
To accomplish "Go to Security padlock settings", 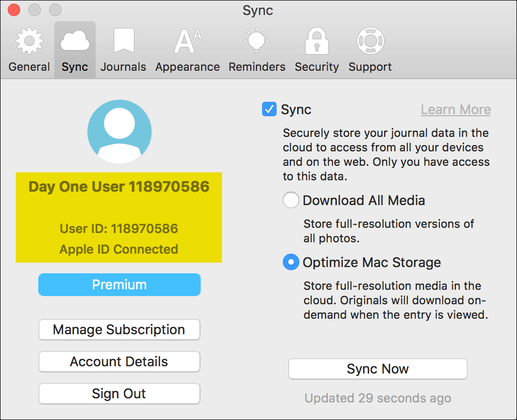I will [x=316, y=50].
